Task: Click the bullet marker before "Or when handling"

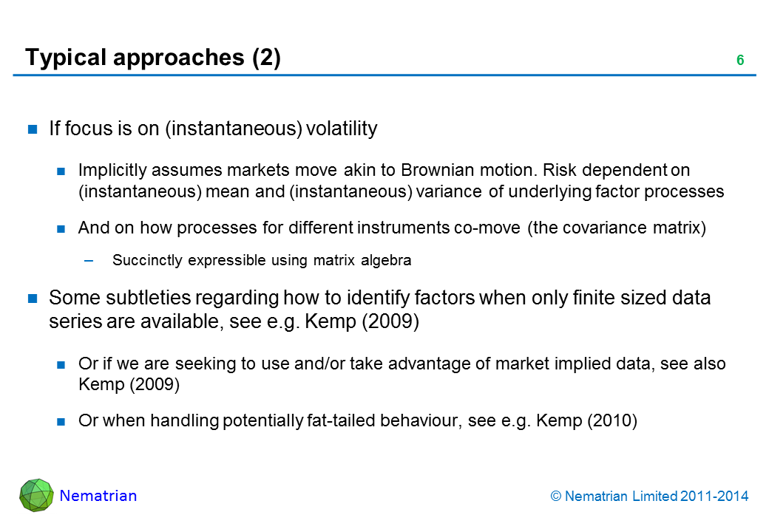Action: [62, 422]
